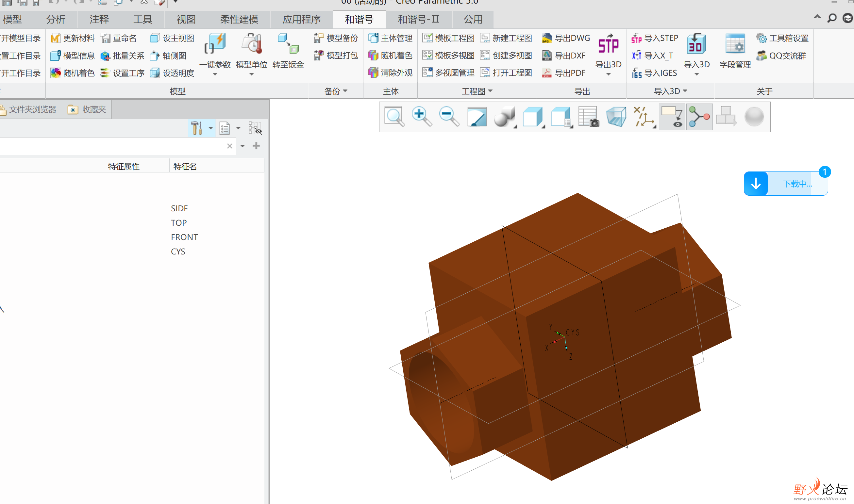Clear search field with X button
854x504 pixels.
tap(230, 146)
